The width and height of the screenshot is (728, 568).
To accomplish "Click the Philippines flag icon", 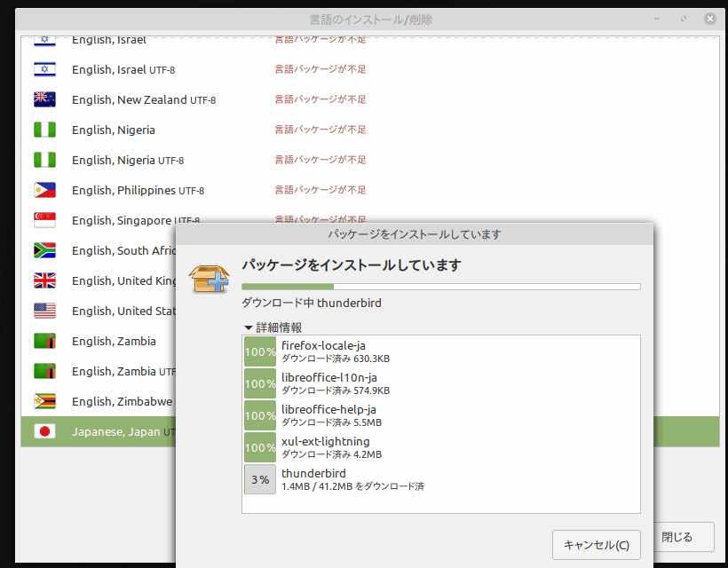I will tap(44, 189).
